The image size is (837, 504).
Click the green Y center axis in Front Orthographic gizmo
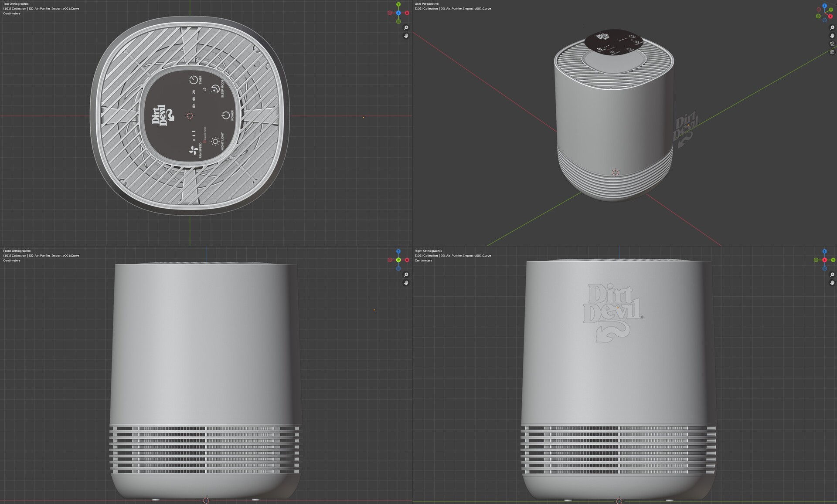coord(398,260)
